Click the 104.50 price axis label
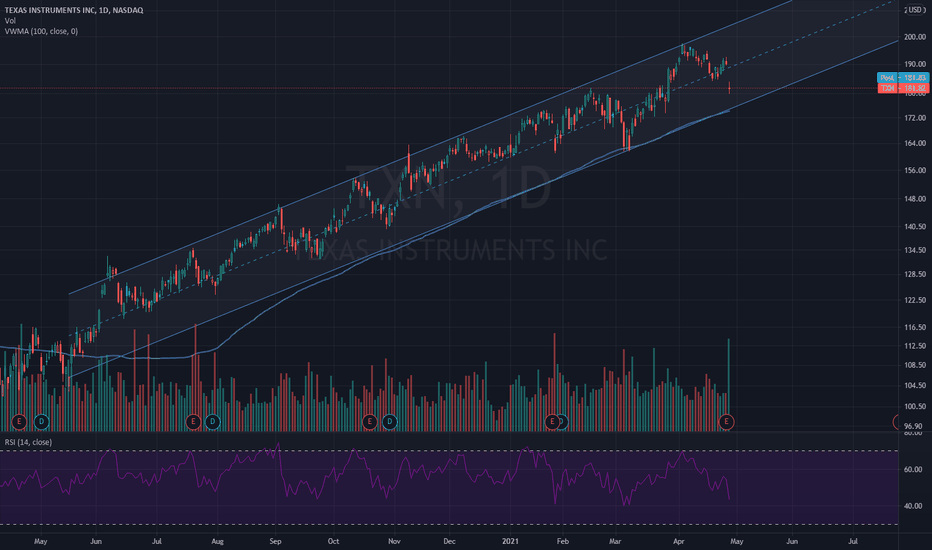The width and height of the screenshot is (932, 550). 915,386
